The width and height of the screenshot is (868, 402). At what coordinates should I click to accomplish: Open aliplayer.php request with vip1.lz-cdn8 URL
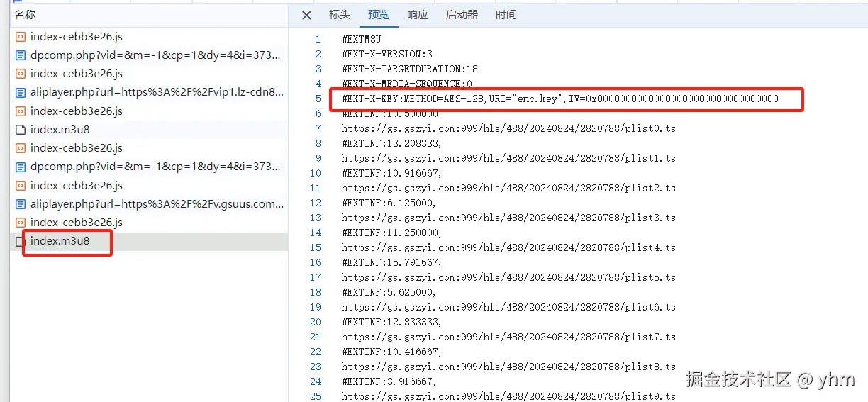(x=149, y=92)
